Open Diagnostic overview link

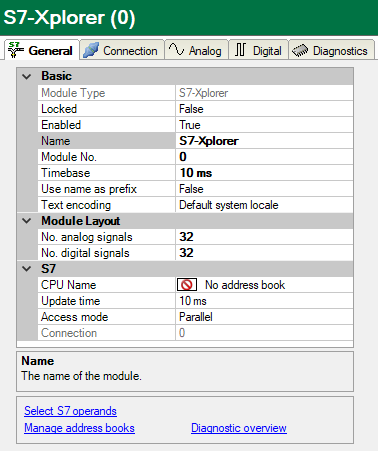[239, 428]
